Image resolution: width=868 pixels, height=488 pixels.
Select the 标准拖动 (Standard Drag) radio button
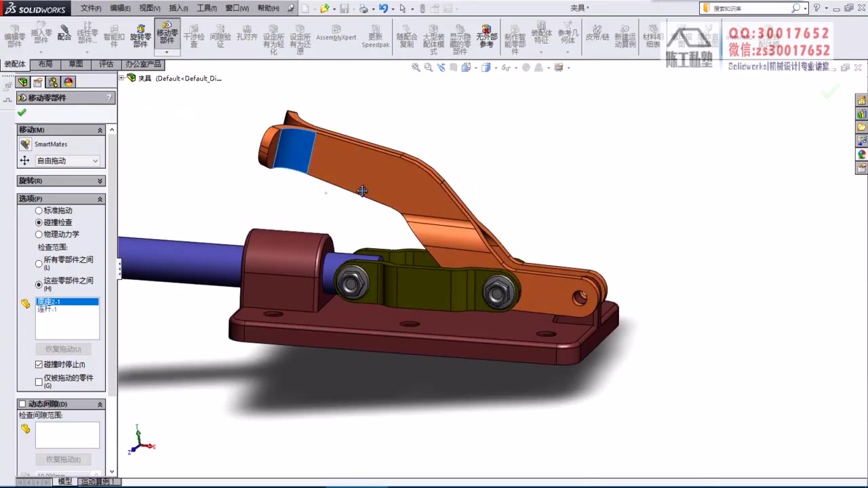click(x=39, y=211)
